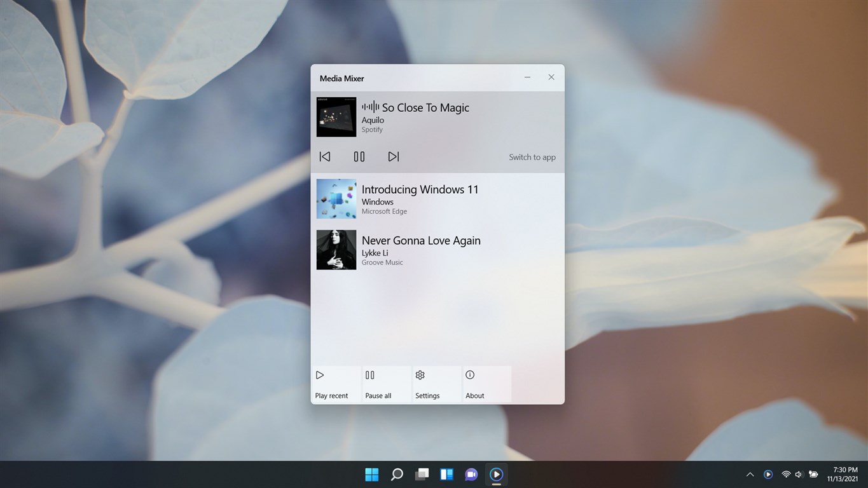Open Task View on the taskbar
Viewport: 868px width, 488px height.
click(422, 474)
